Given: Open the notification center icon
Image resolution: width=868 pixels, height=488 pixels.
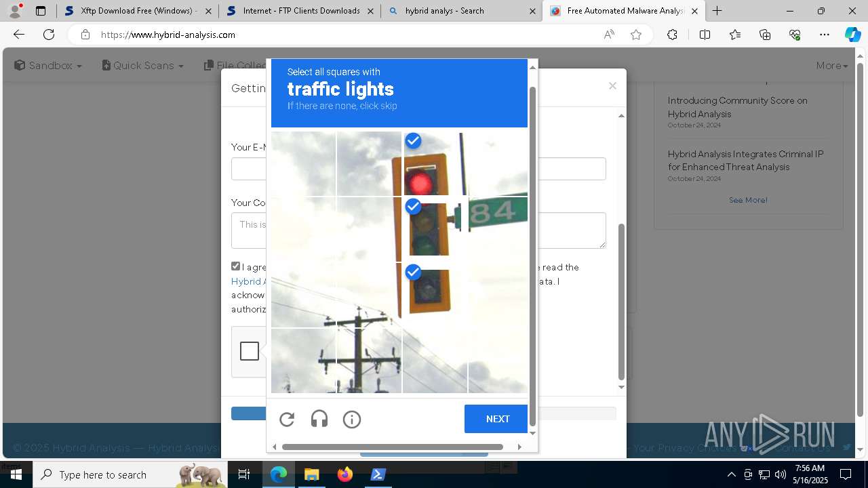Looking at the screenshot, I should (846, 474).
